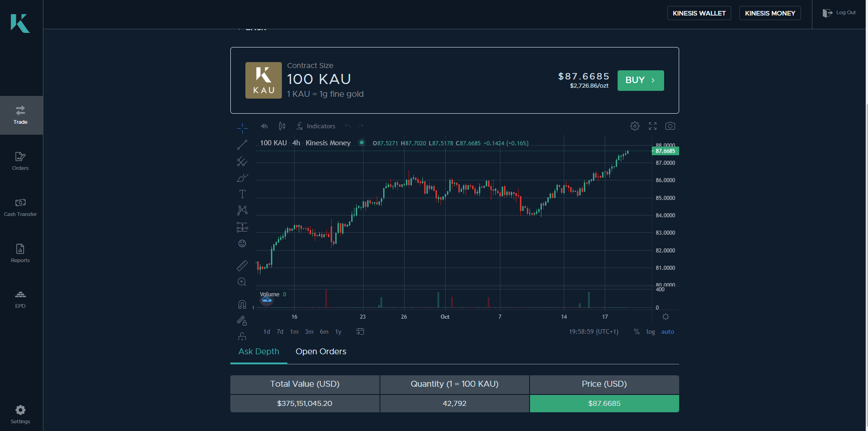The height and width of the screenshot is (431, 868).
Task: Open the Trade section in sidebar
Action: click(x=21, y=115)
